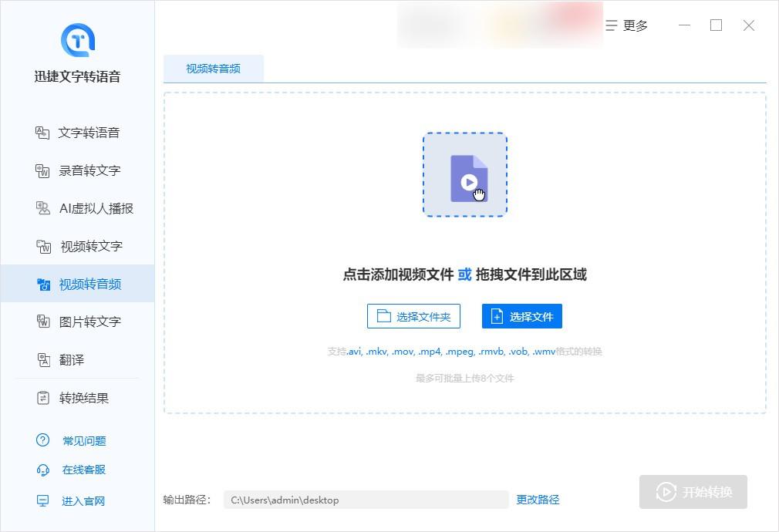Click the 视频转音频 sidebar icon

44,285
